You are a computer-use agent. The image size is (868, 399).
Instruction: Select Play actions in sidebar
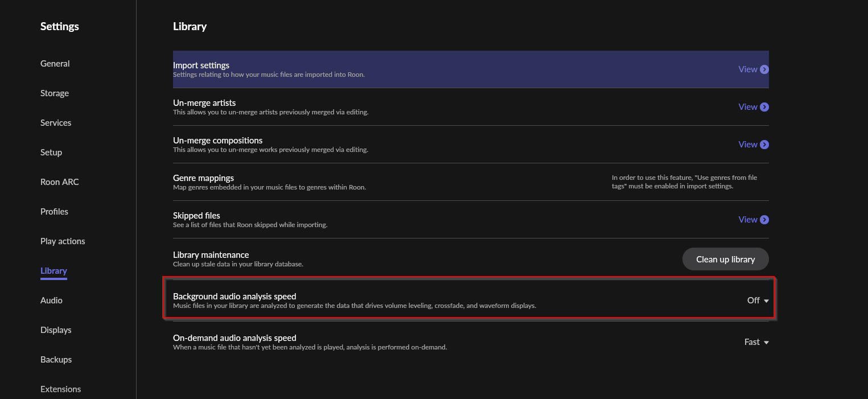(x=63, y=241)
